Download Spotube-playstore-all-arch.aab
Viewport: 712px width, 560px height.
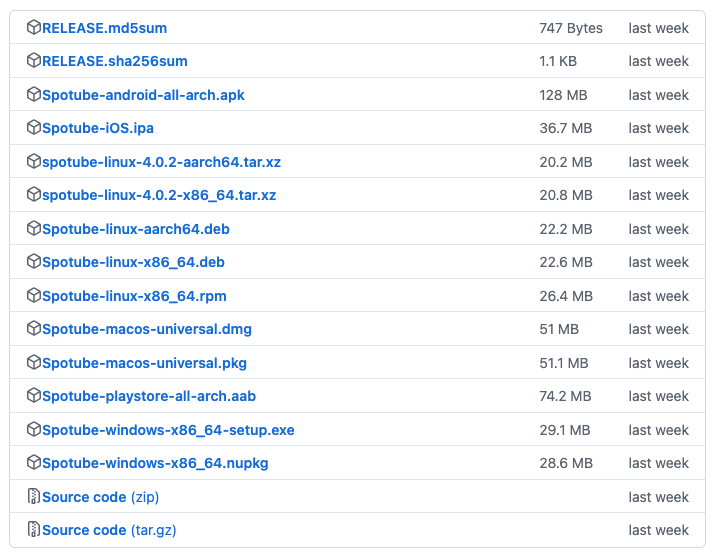click(149, 396)
